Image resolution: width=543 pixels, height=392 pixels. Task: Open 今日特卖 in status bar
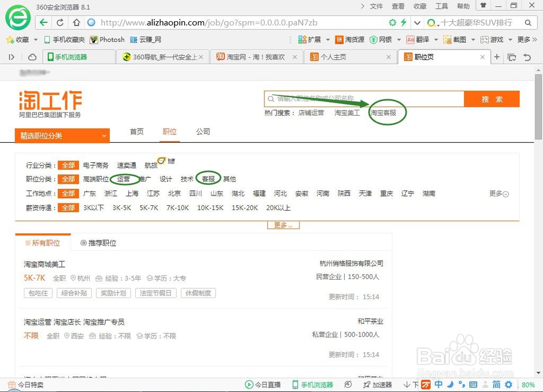(26, 385)
